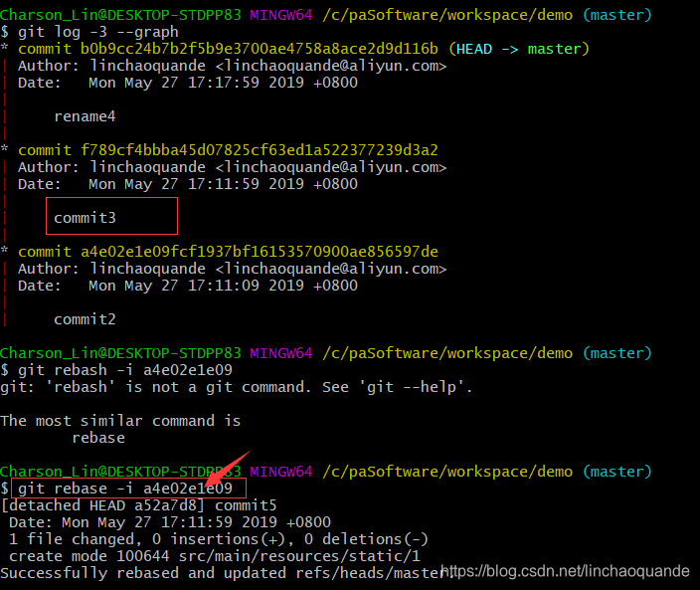Click first prompt path '/c/paSoftware/workspace/demo' at top
The image size is (700, 590).
click(x=447, y=15)
